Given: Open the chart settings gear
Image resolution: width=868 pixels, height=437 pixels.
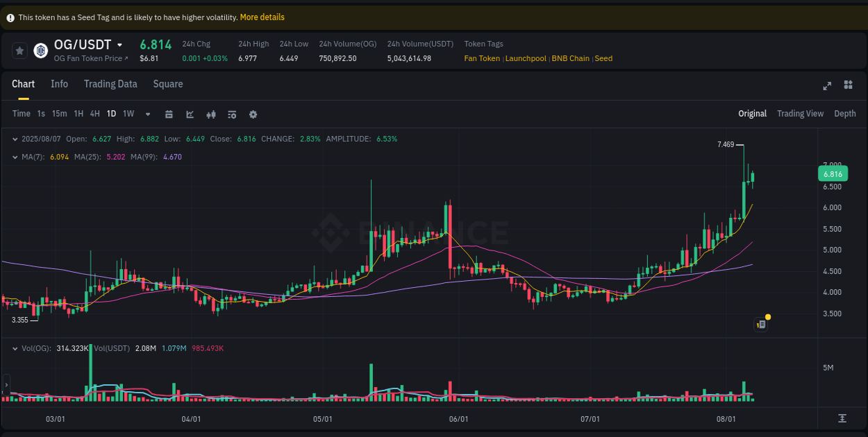Looking at the screenshot, I should click(253, 114).
